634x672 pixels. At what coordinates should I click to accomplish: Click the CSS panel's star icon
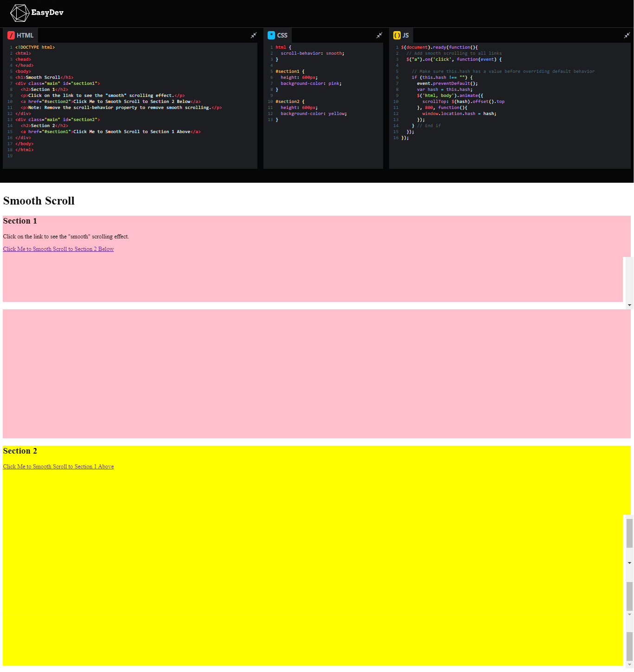click(271, 35)
